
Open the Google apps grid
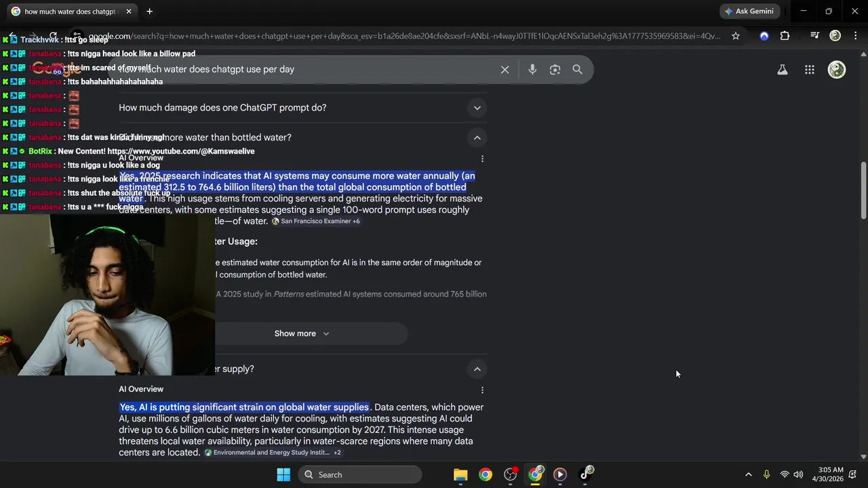coord(810,69)
